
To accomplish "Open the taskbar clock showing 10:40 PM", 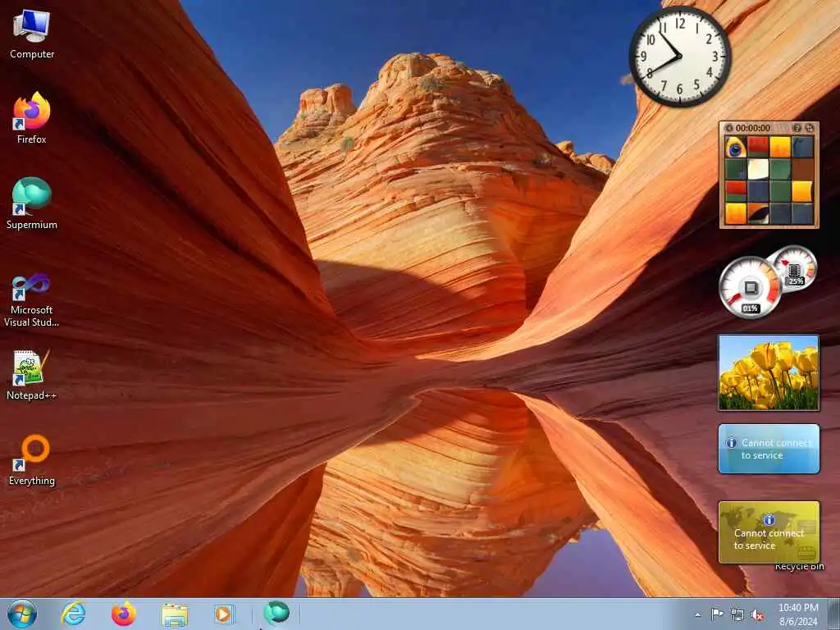I will (x=798, y=614).
